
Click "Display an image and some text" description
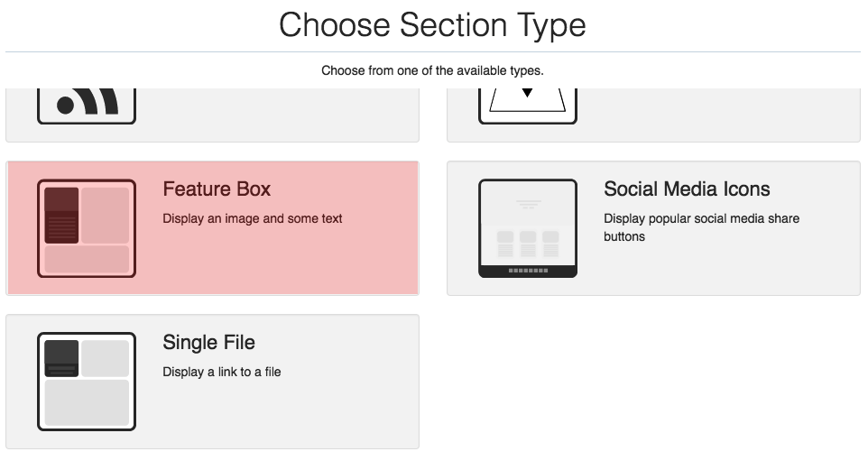coord(253,218)
